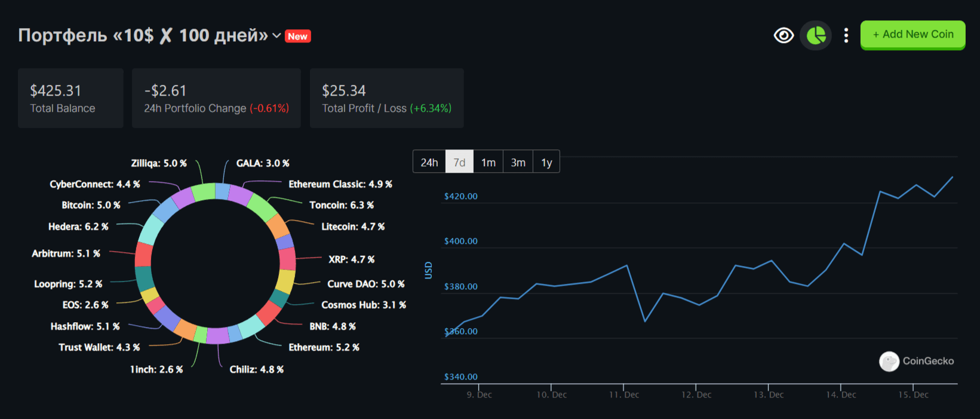Expand the portfolio name dropdown chevron
980x419 pixels.
277,35
